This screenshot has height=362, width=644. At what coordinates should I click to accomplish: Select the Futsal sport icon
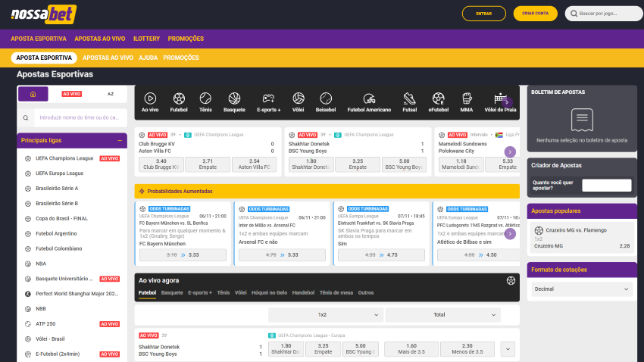click(x=409, y=102)
